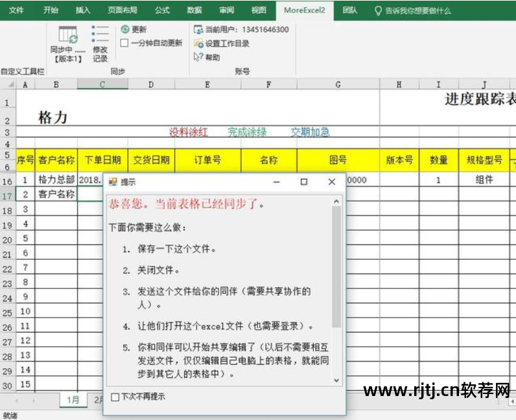Select column G header

tap(338, 85)
